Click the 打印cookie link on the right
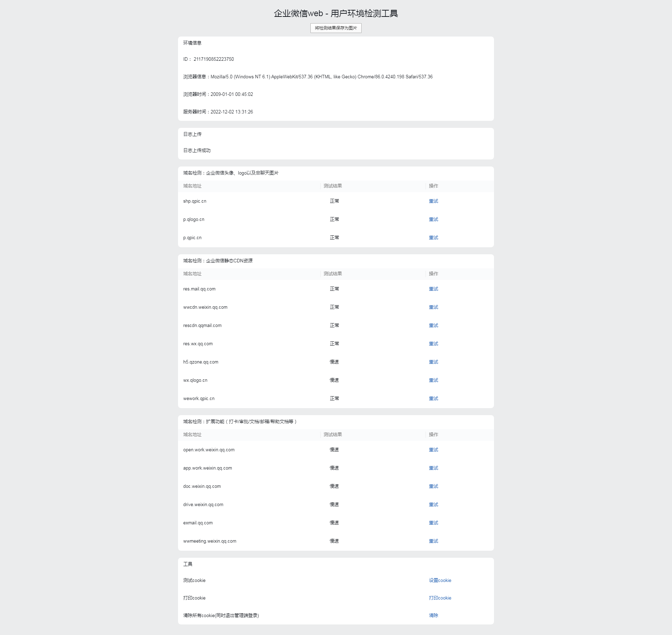This screenshot has width=672, height=635. coord(440,598)
